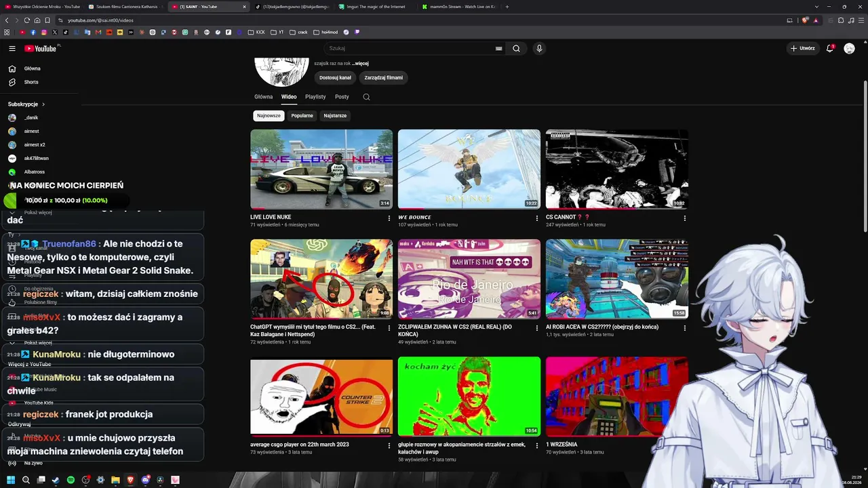Open the browser extensions puzzle icon
This screenshot has height=488, width=868.
click(x=841, y=20)
